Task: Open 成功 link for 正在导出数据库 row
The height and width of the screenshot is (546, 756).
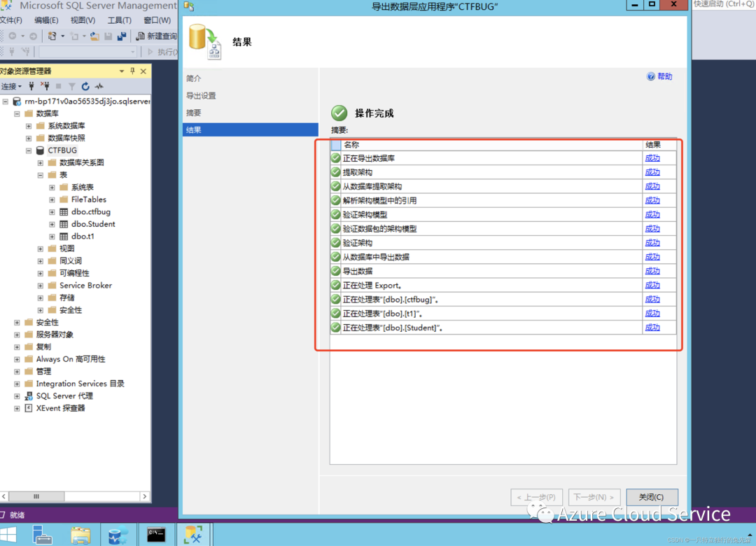Action: (x=652, y=158)
